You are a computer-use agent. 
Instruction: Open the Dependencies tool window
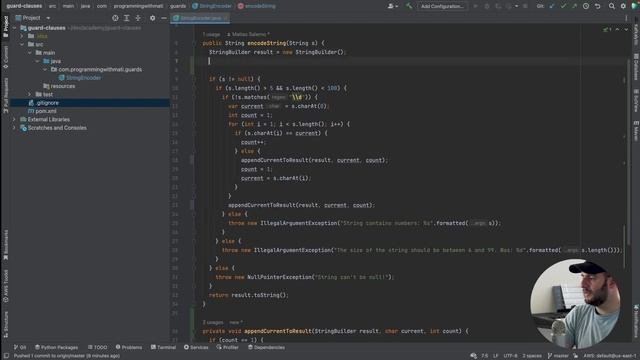point(266,347)
